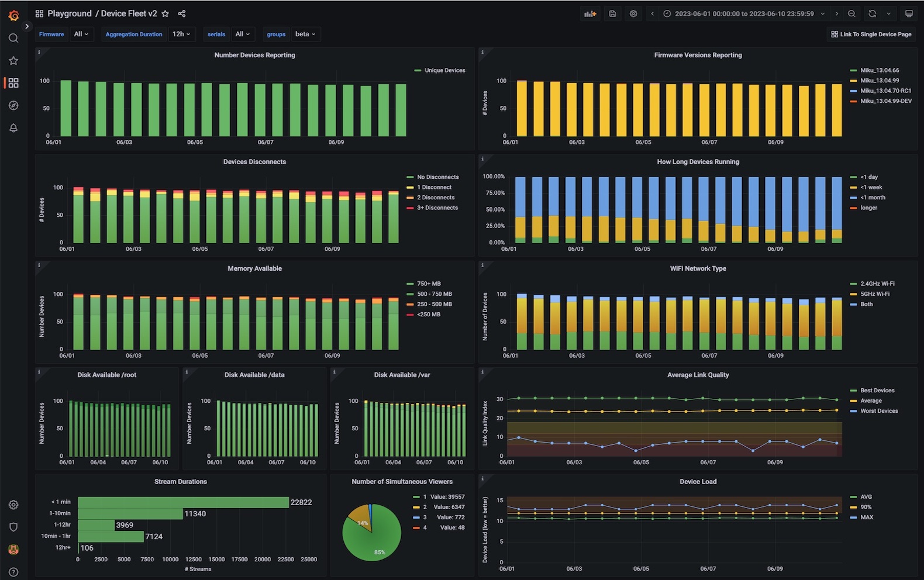Screen dimensions: 924x580
Task: Open How Long Devices Running panel menu
Action: 698,161
